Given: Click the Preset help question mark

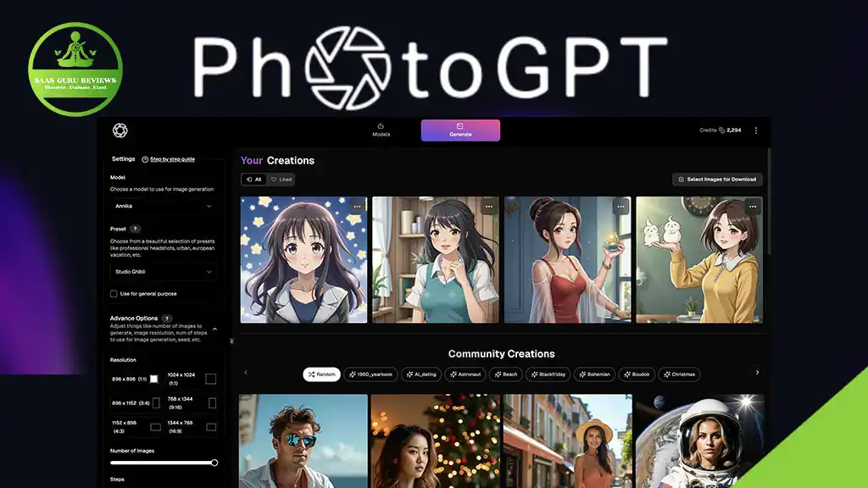Looking at the screenshot, I should [135, 229].
